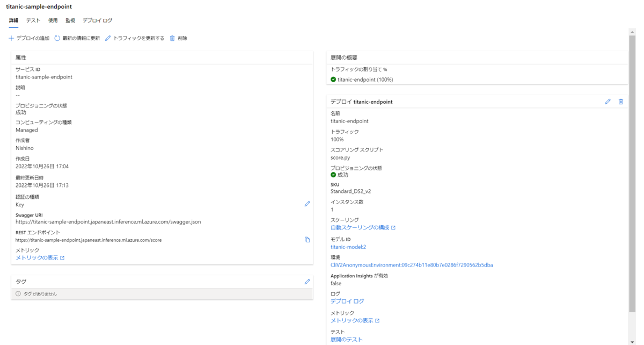Click 最新の情報に更新 button label
644x345 pixels.
click(x=81, y=38)
